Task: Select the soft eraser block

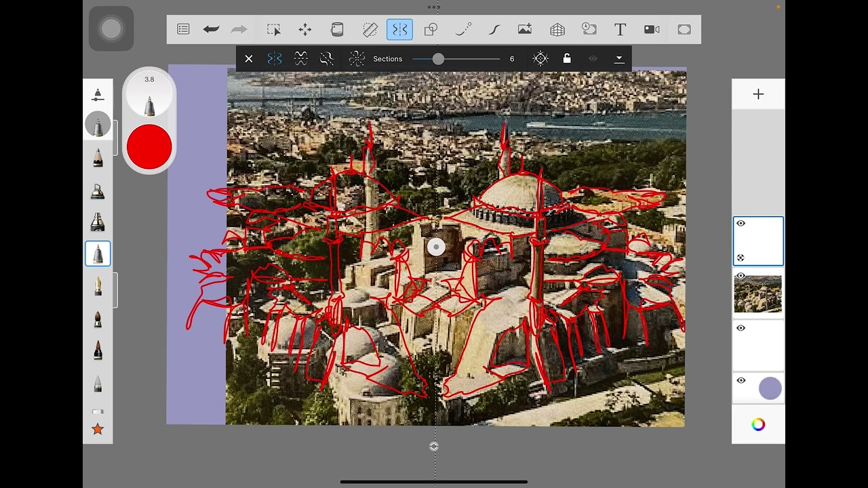Action: [x=98, y=411]
